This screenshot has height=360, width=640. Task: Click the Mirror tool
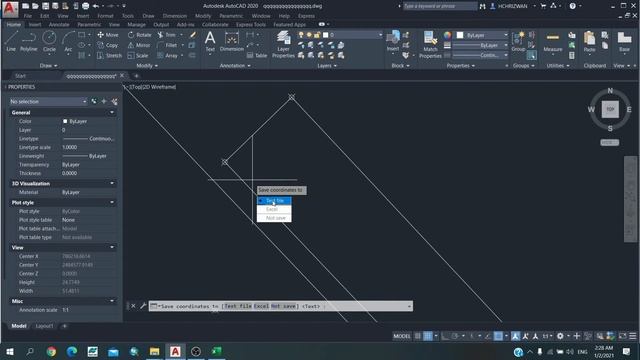pos(139,45)
